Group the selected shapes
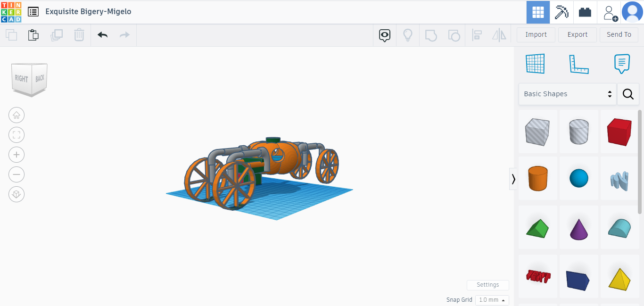The width and height of the screenshot is (644, 306). coord(431,35)
